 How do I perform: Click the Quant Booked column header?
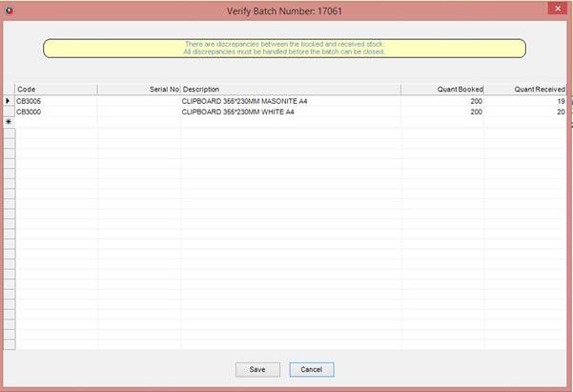point(441,89)
